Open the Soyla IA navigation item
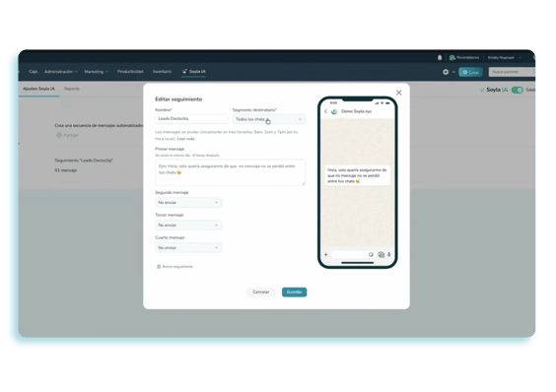 click(193, 72)
